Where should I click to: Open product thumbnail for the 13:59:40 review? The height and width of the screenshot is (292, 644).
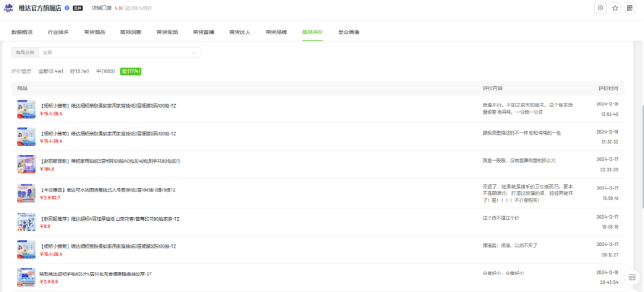coord(27,109)
